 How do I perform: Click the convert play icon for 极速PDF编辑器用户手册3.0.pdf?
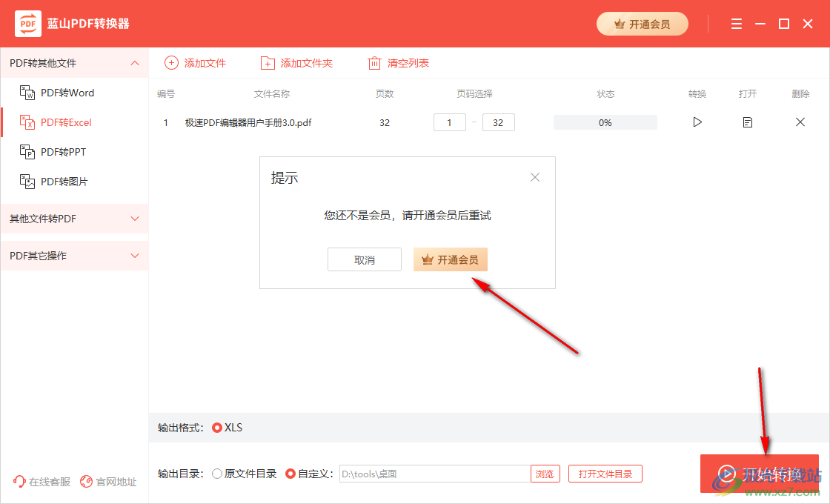697,122
